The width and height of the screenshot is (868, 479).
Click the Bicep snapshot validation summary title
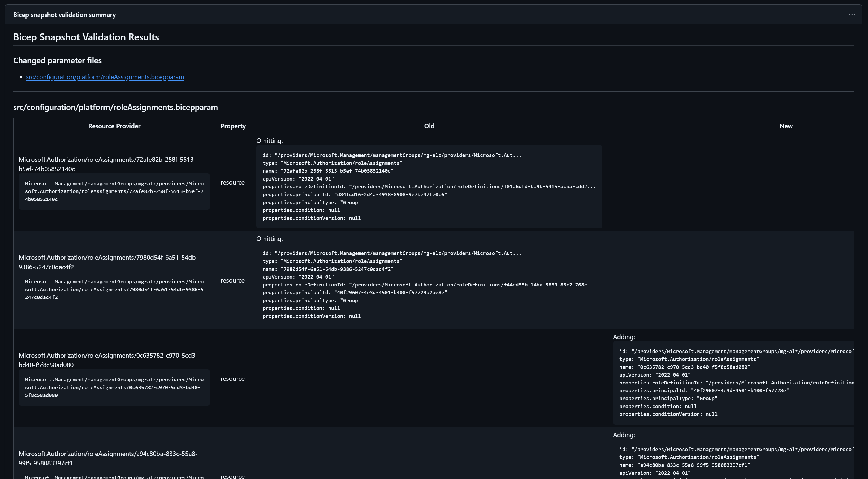64,15
